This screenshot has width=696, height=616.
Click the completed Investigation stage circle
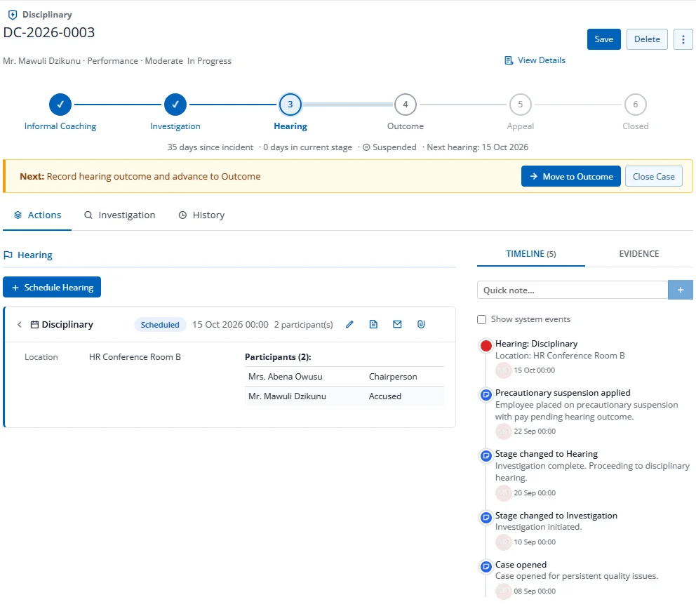point(175,105)
